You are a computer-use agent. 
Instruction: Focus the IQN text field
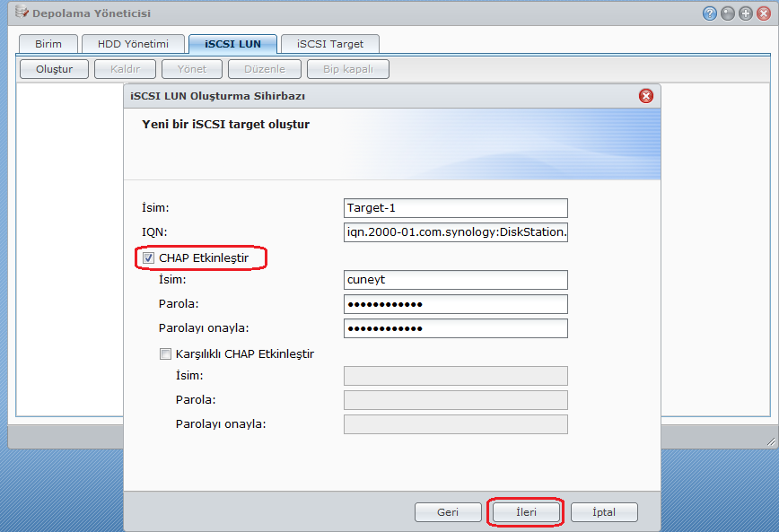point(455,233)
